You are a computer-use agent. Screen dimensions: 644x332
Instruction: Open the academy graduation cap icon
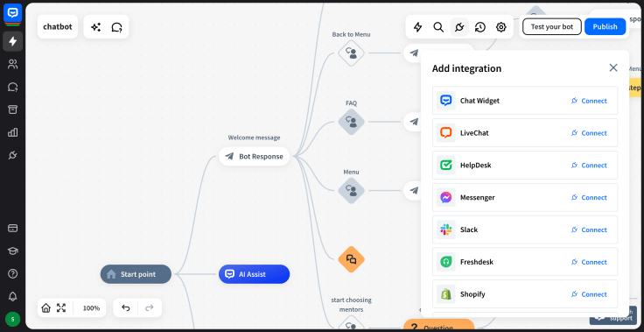tap(13, 251)
